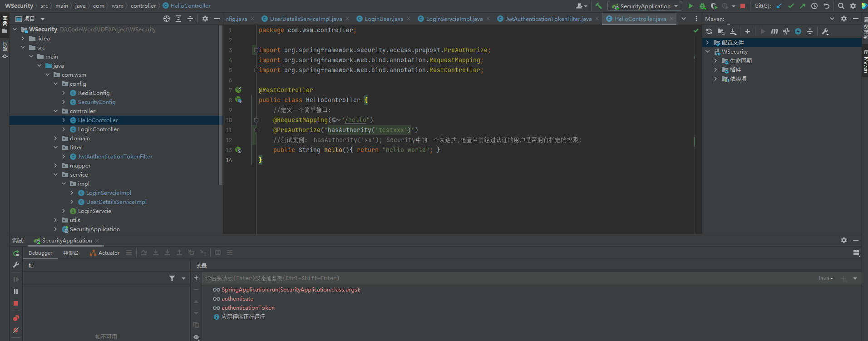Stop the app via top toolbar red square
This screenshot has width=868, height=341.
[743, 6]
